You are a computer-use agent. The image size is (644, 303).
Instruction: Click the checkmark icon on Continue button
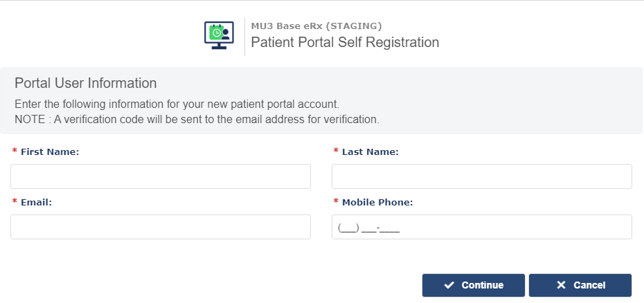(449, 285)
